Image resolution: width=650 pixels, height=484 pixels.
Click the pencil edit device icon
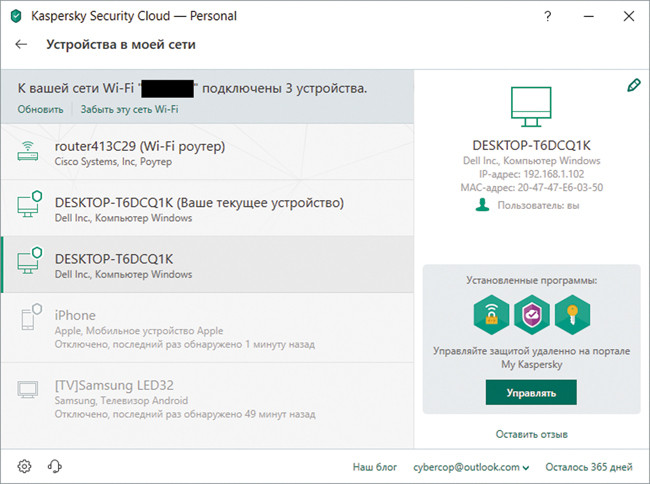[633, 86]
